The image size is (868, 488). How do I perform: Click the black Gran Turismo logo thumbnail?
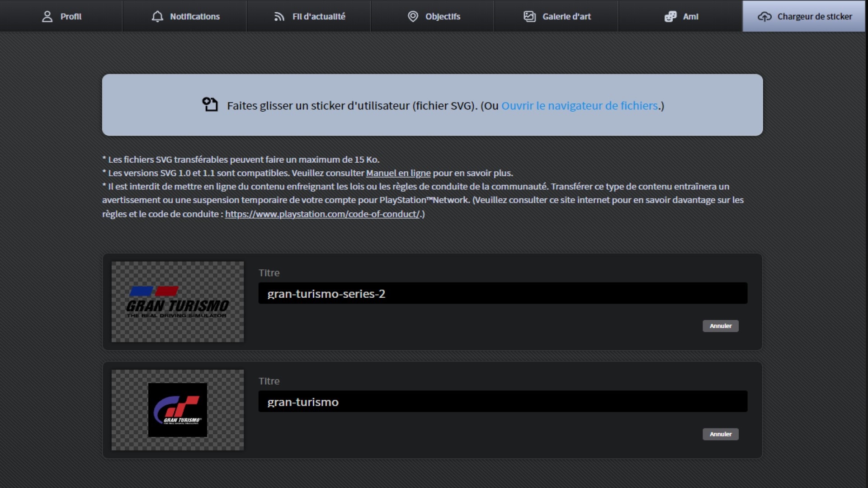click(x=177, y=410)
